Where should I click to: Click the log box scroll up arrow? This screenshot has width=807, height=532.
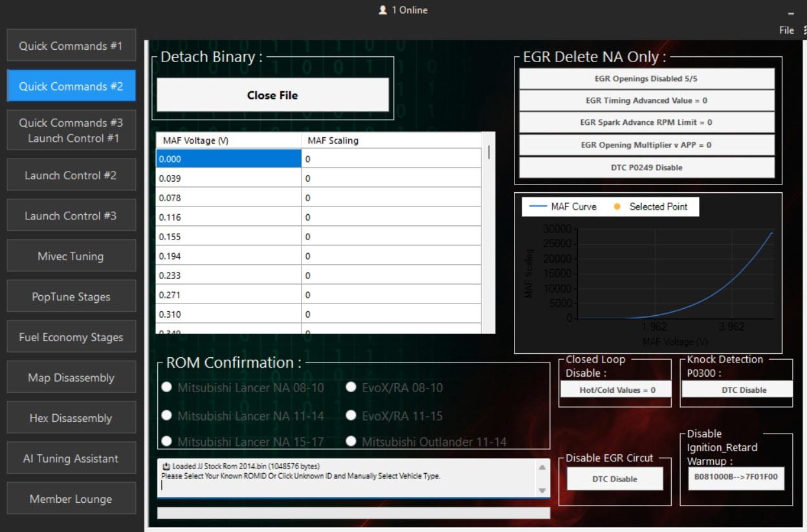(542, 467)
